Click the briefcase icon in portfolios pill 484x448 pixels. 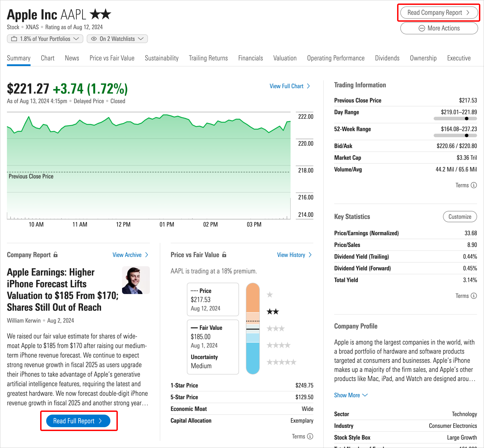14,39
